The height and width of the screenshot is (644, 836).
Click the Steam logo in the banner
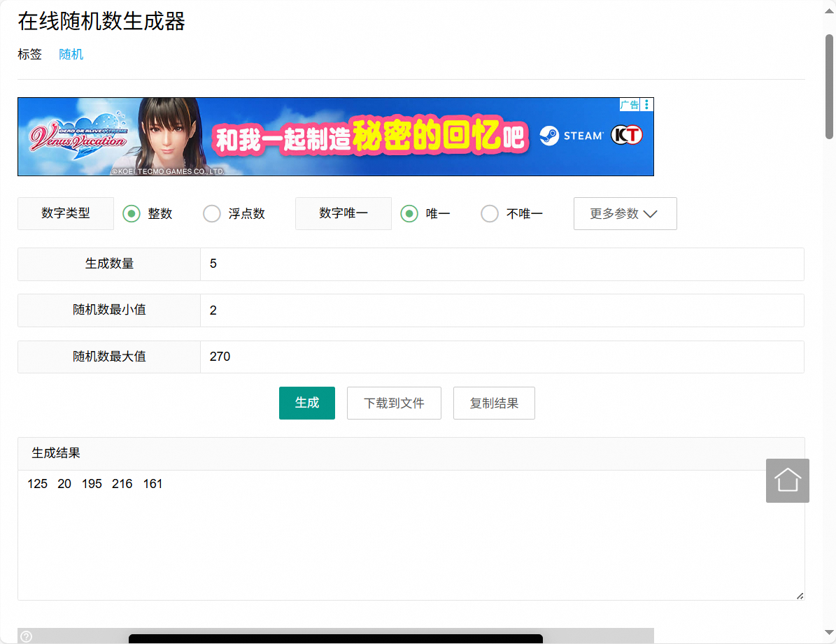pyautogui.click(x=572, y=136)
